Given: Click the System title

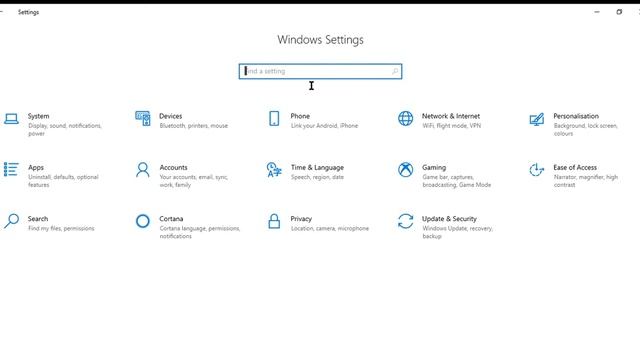Looking at the screenshot, I should coord(38,116).
